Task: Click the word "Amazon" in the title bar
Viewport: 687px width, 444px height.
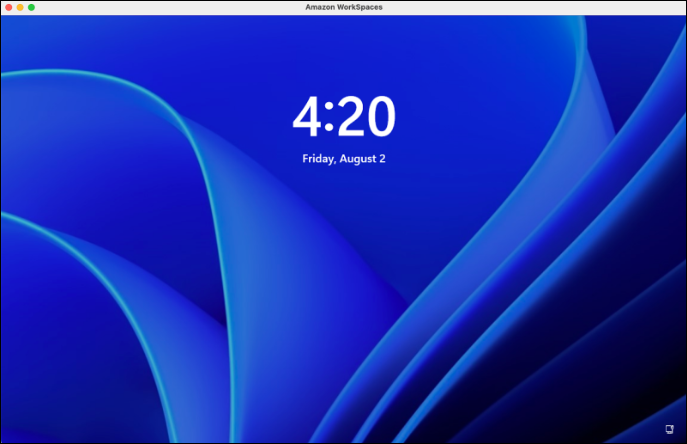Action: (x=322, y=7)
